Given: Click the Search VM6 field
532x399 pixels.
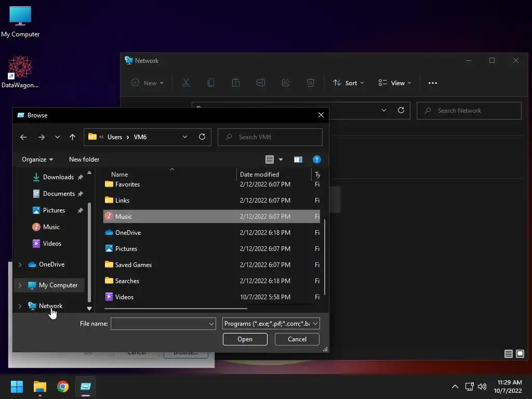Looking at the screenshot, I should click(x=270, y=137).
